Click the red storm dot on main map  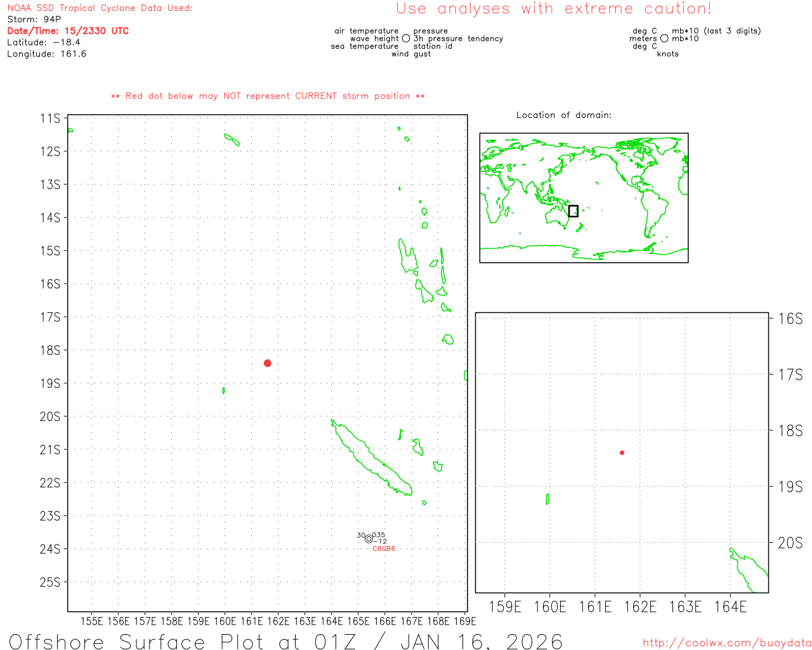pos(267,363)
